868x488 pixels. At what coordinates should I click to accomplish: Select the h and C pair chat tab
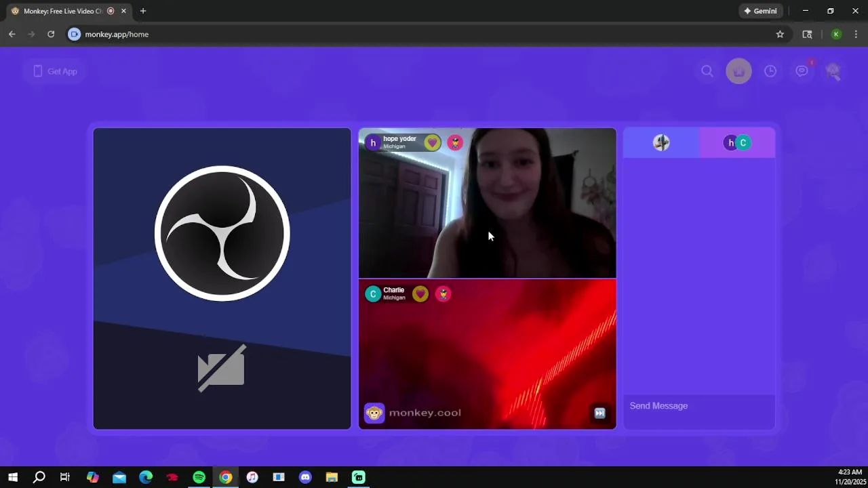(x=737, y=142)
